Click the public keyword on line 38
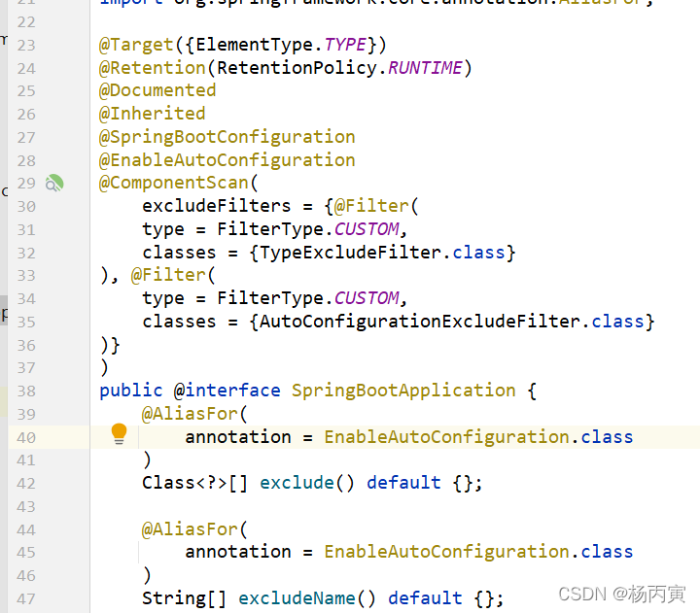 point(131,391)
